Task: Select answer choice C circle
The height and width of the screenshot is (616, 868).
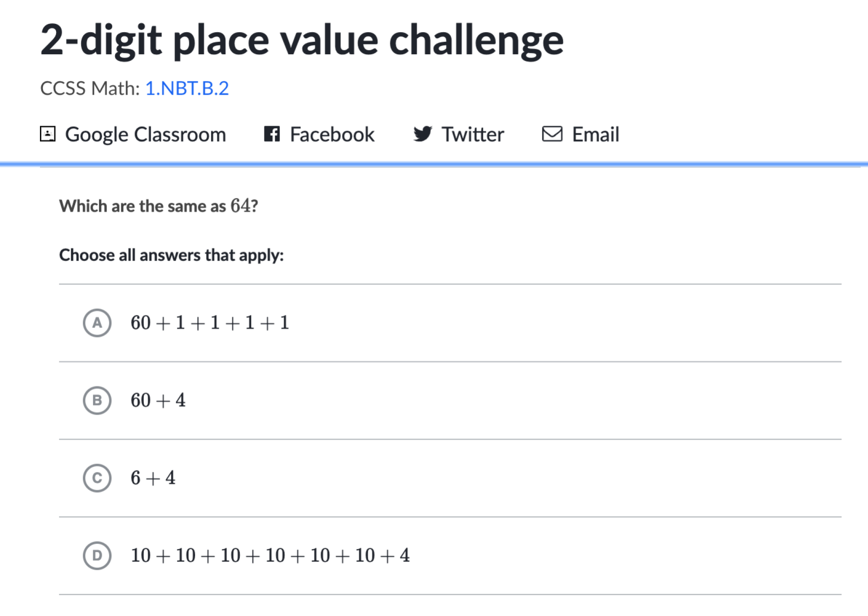Action: [x=97, y=478]
